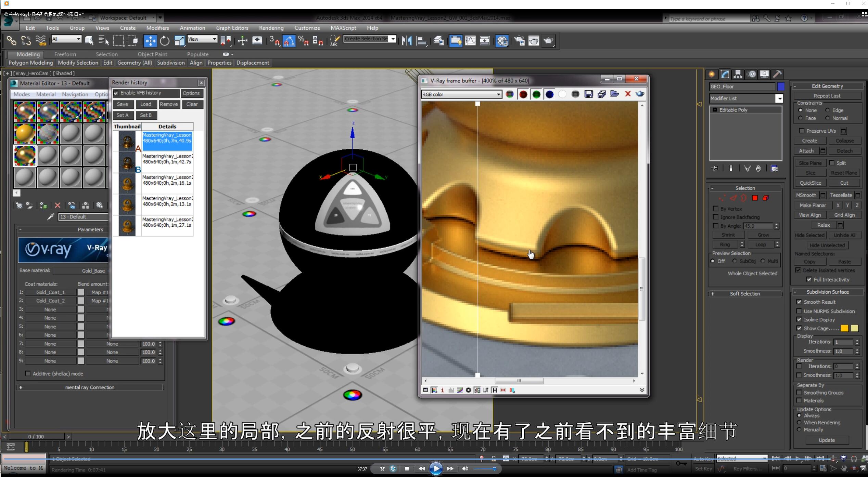The width and height of the screenshot is (868, 477).
Task: Open the RGB color channel dropdown
Action: (461, 94)
